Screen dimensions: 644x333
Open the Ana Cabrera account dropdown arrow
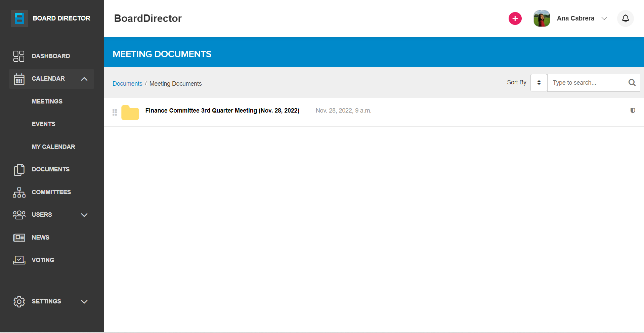tap(604, 18)
